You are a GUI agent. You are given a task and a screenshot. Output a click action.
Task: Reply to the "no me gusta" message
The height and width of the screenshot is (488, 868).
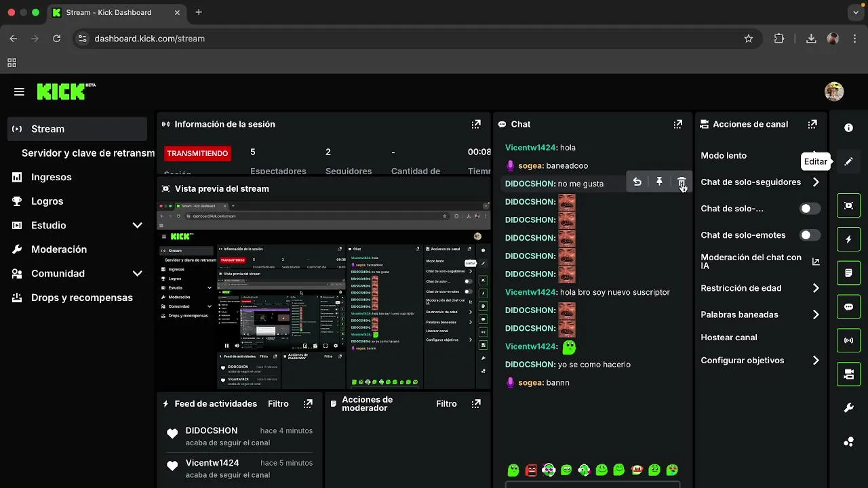click(637, 182)
